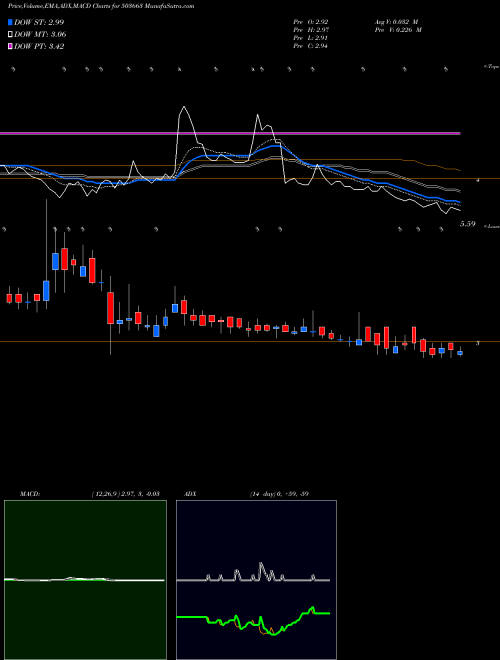The image size is (500, 660).
Task: Click the 'Pre L: 2.91' value
Action: click(x=311, y=38)
